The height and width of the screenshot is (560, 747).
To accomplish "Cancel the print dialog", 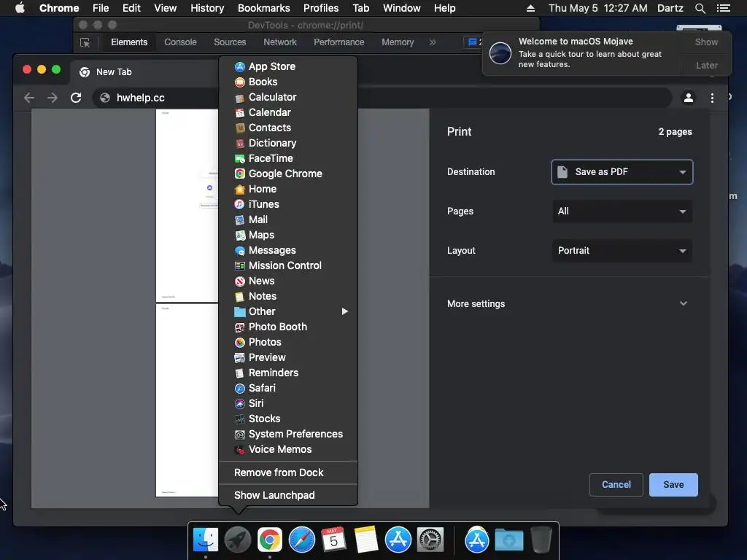I will click(x=616, y=485).
